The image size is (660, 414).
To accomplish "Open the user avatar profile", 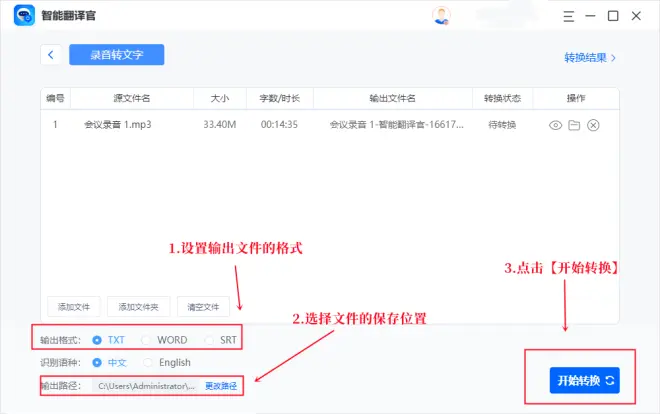I will (x=441, y=16).
